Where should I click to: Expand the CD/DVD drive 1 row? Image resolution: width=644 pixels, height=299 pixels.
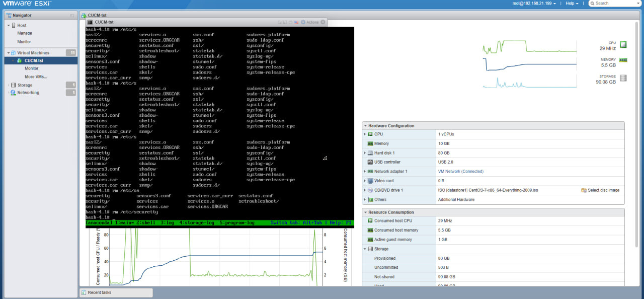pos(365,190)
